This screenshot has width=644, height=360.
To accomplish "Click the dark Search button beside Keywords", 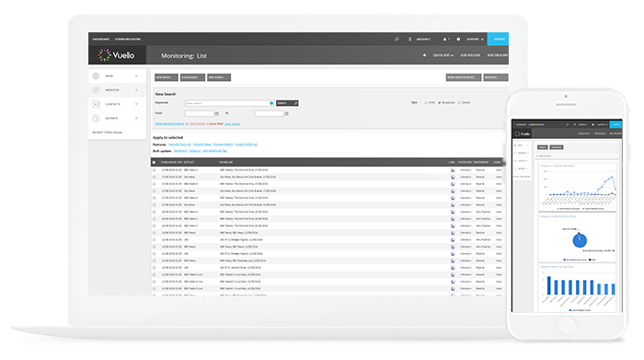I will pyautogui.click(x=287, y=103).
